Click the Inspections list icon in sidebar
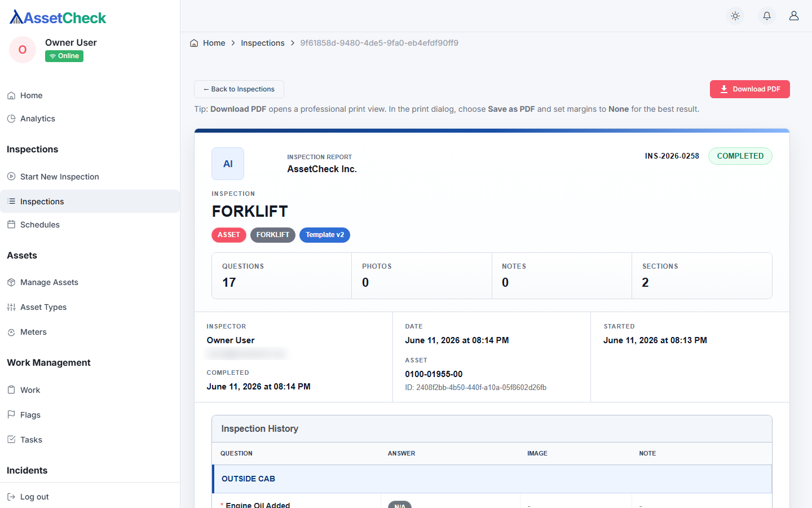This screenshot has height=508, width=812. click(x=11, y=202)
